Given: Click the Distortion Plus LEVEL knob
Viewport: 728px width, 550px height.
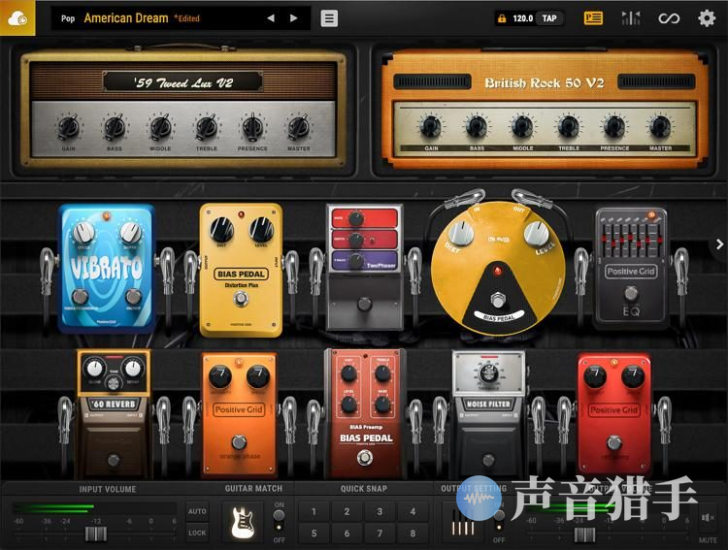Looking at the screenshot, I should [261, 228].
